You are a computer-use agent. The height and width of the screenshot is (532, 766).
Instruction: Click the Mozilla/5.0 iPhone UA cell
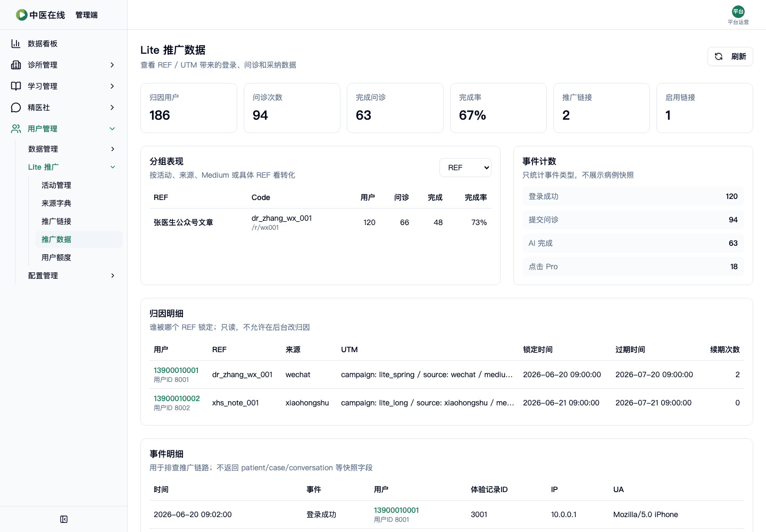point(645,514)
